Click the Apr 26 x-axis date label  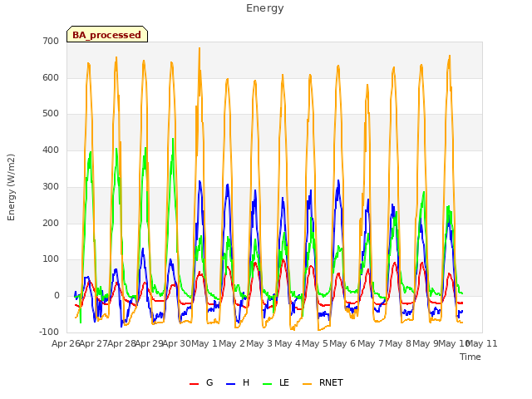(66, 343)
